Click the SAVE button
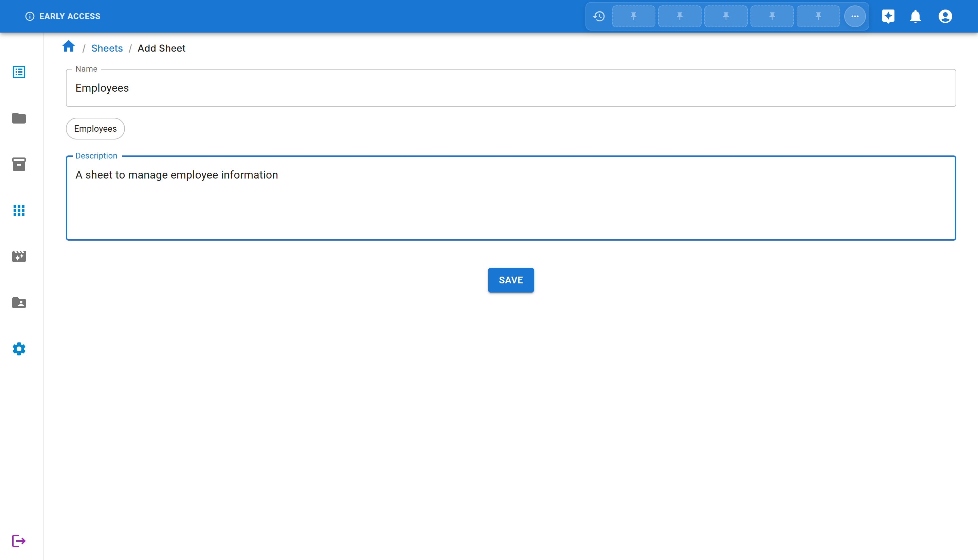 (510, 280)
